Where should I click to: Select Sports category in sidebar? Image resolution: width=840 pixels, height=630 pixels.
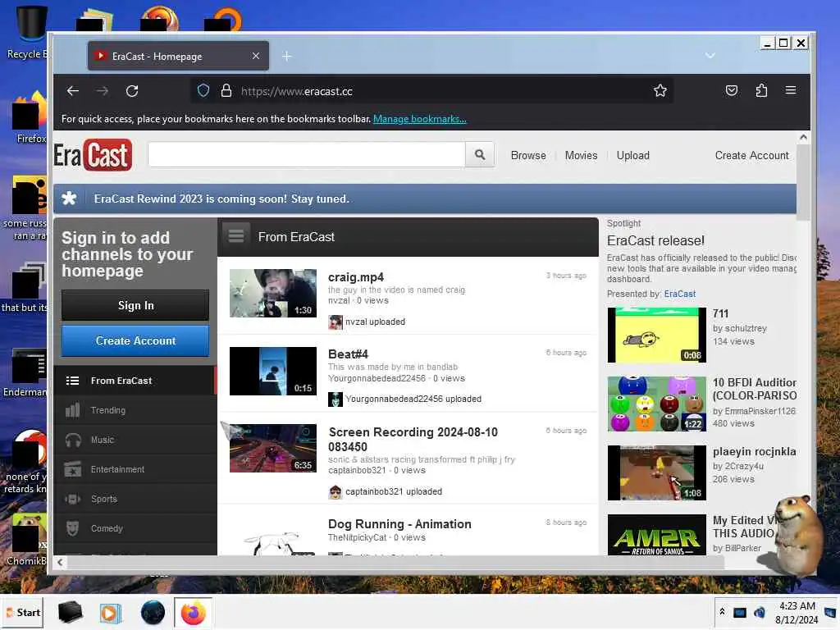[x=135, y=499]
